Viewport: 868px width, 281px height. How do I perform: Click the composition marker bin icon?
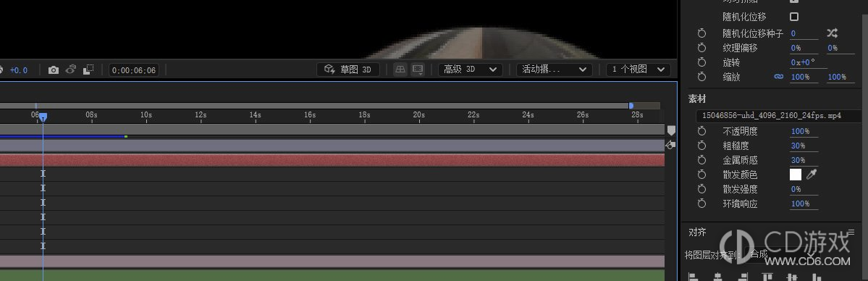[x=671, y=130]
